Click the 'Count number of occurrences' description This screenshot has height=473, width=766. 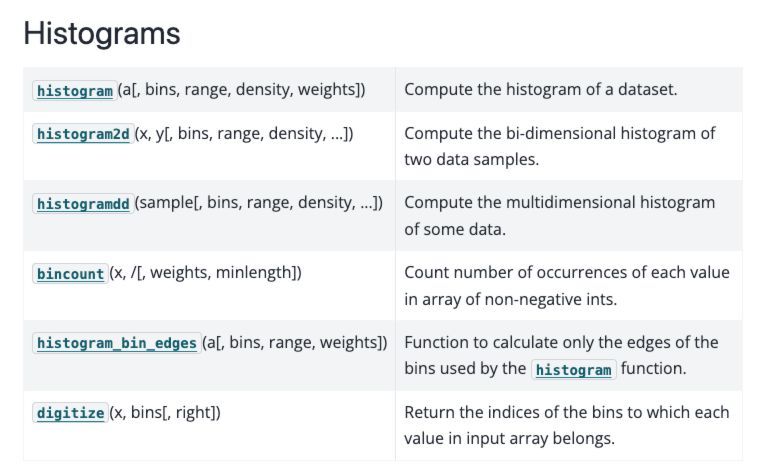coord(567,285)
